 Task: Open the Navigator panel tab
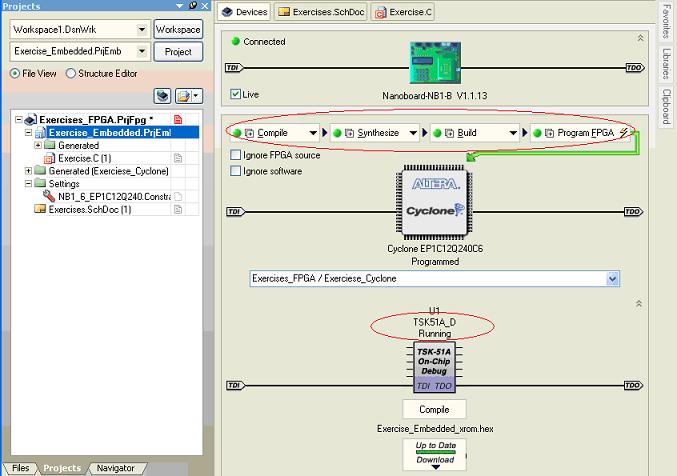(115, 468)
